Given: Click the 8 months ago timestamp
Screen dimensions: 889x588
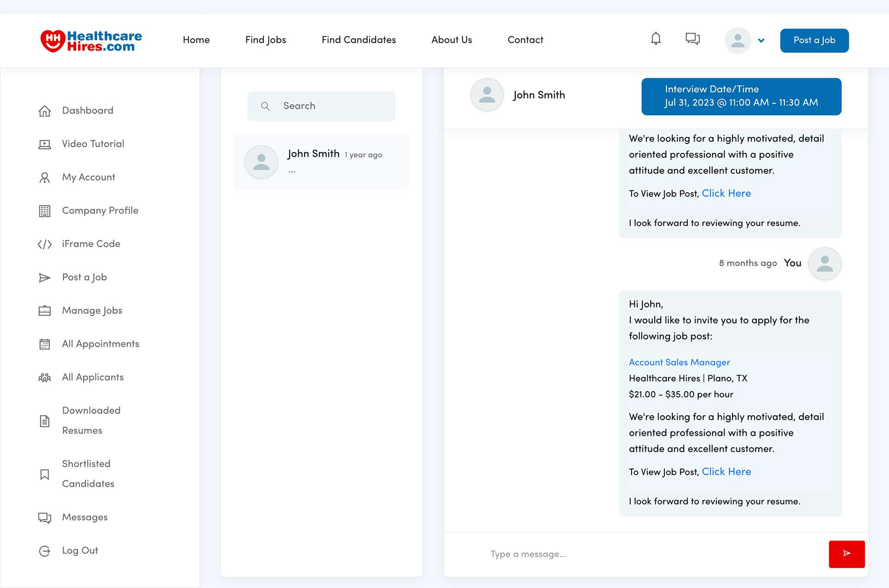Looking at the screenshot, I should click(748, 263).
